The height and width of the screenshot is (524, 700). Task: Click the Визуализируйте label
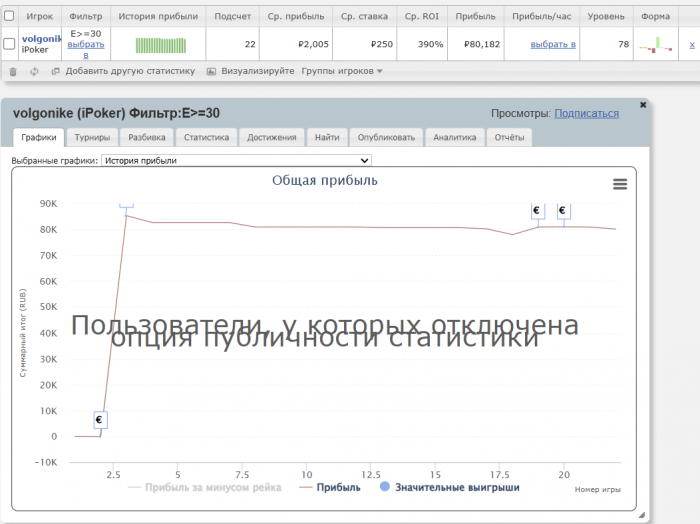click(x=258, y=71)
